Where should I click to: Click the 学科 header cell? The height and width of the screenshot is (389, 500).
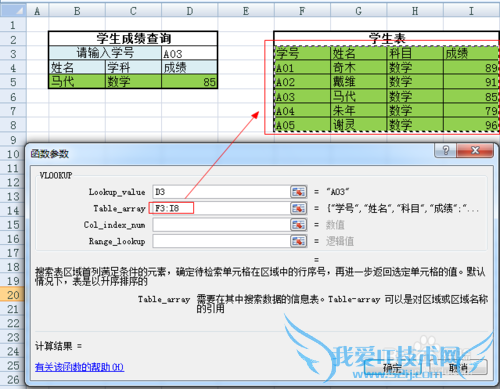coord(133,67)
